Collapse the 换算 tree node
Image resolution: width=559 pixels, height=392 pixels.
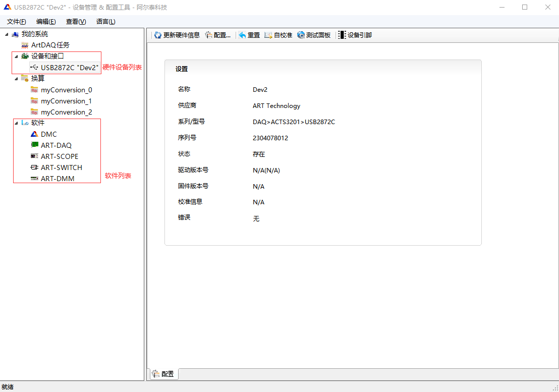coord(17,79)
